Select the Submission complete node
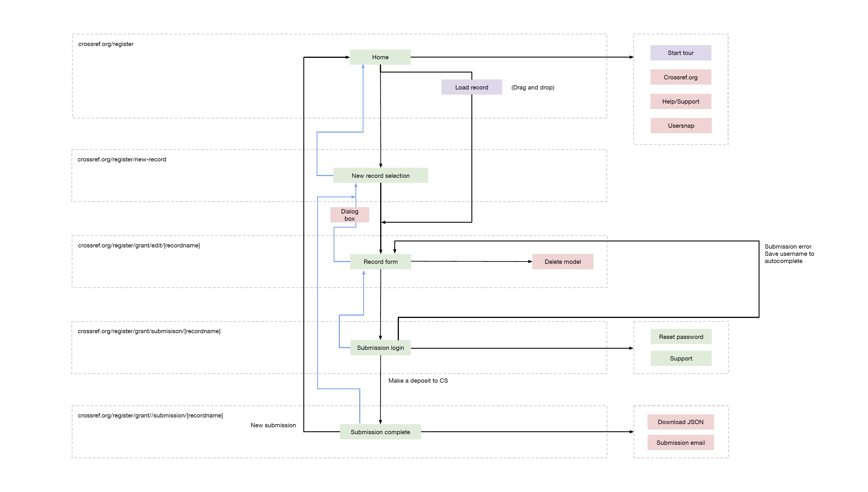The image size is (868, 492). (380, 432)
